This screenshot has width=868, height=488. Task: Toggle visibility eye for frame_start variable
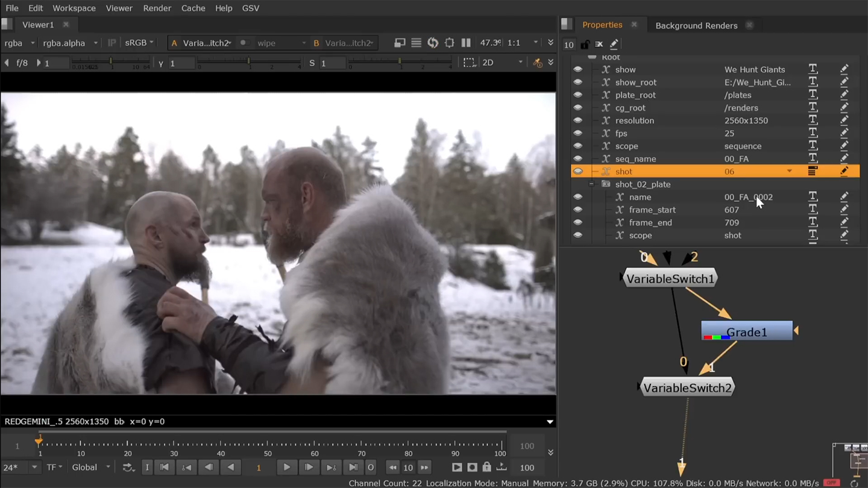tap(578, 210)
